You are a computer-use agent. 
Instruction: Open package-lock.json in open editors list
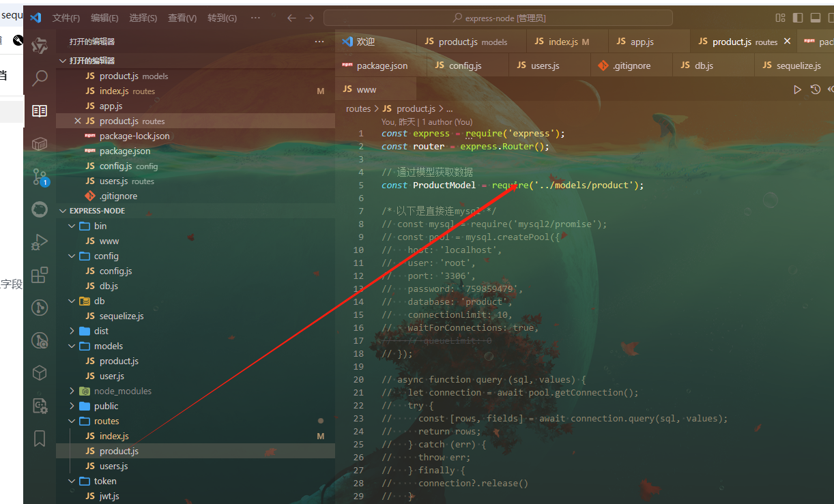(195, 136)
